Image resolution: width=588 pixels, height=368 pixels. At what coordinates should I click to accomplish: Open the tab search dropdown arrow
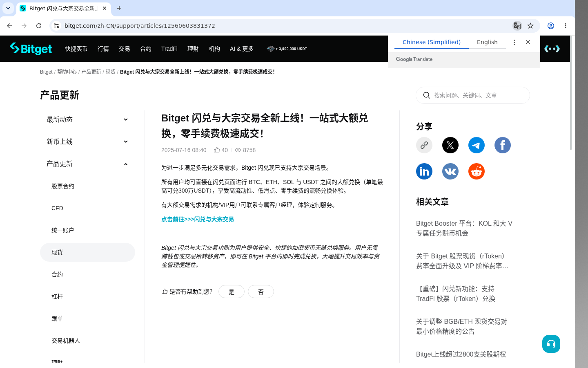point(8,8)
